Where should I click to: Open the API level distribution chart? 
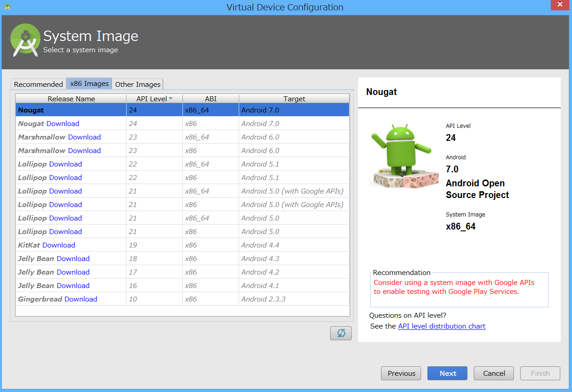pos(441,326)
